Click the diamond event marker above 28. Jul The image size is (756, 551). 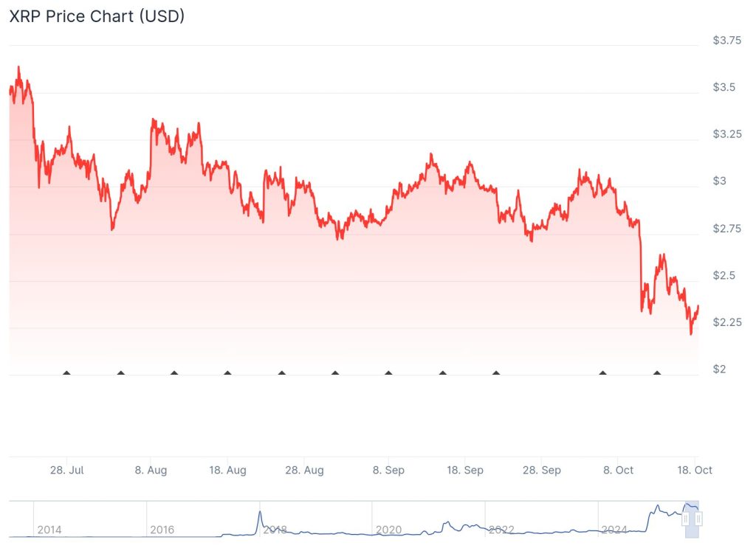(67, 372)
